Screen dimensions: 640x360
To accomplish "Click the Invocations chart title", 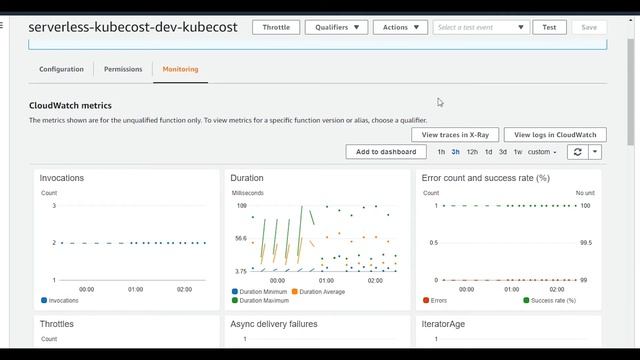I will (62, 178).
